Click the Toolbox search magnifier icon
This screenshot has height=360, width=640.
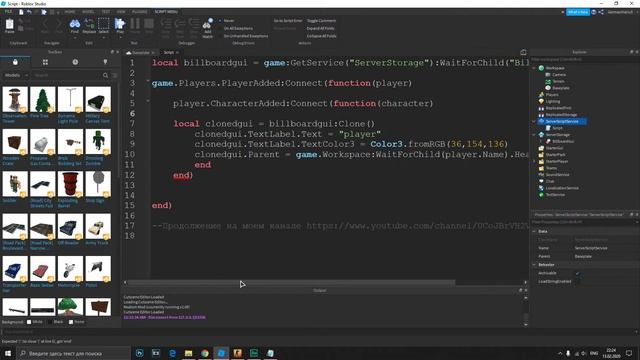tap(106, 76)
